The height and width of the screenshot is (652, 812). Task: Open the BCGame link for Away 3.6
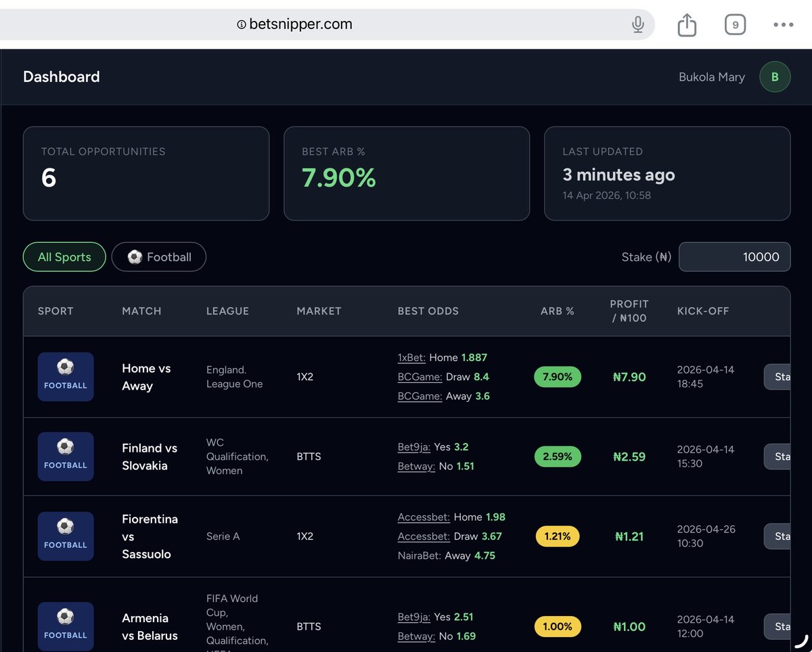click(x=420, y=396)
